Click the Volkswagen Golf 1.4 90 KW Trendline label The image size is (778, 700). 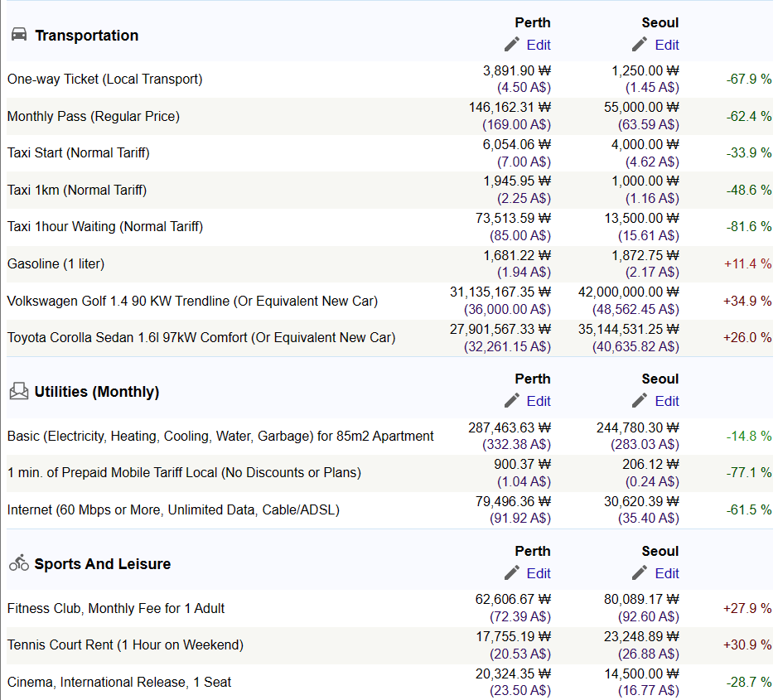pyautogui.click(x=192, y=302)
